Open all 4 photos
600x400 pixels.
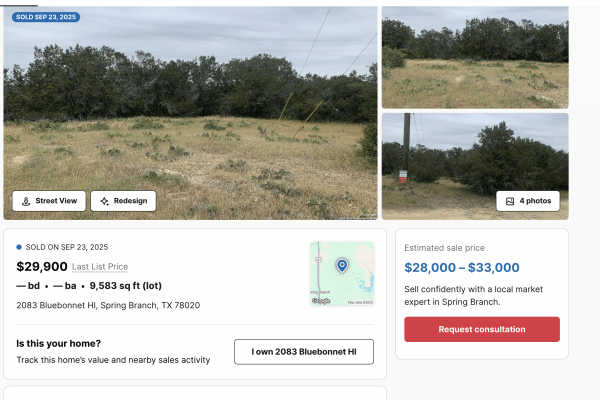point(528,201)
